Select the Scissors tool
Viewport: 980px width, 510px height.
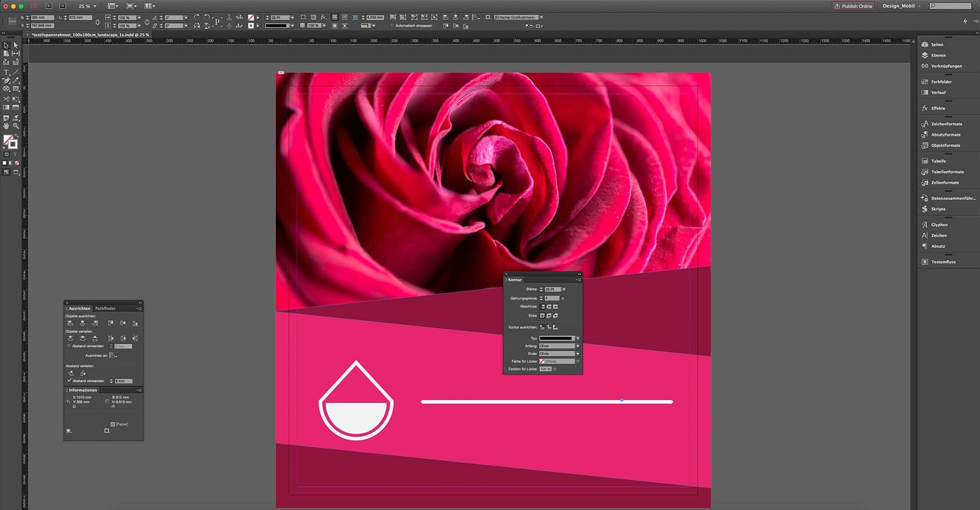(6, 99)
